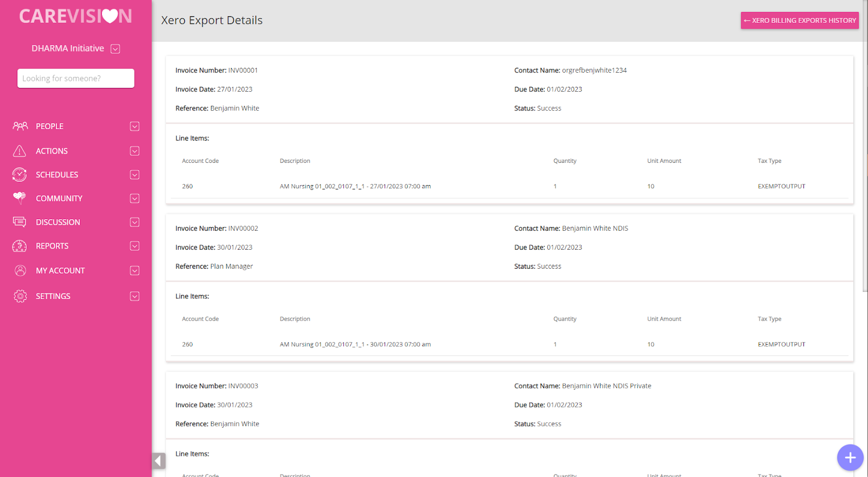
Task: Expand the People menu chevron
Action: click(x=135, y=126)
